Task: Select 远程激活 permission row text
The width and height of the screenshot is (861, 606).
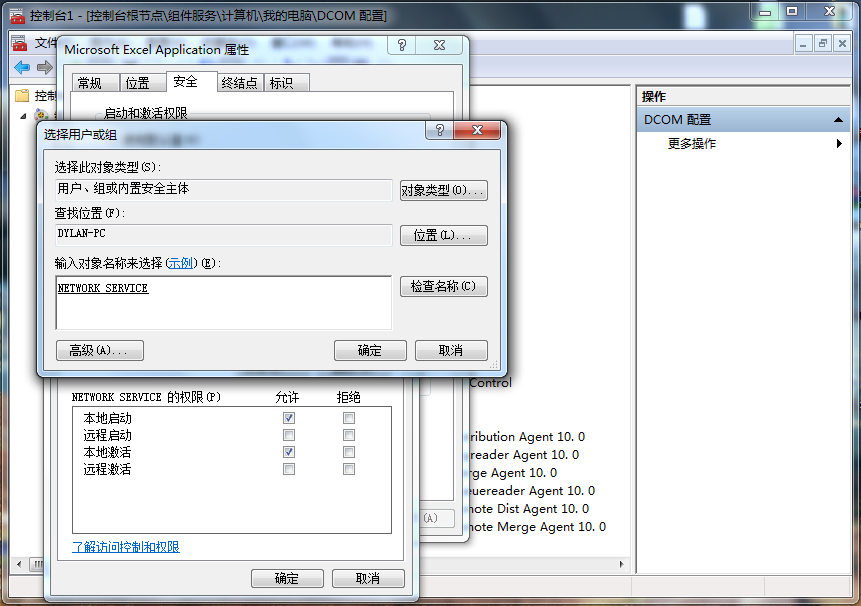Action: 108,469
